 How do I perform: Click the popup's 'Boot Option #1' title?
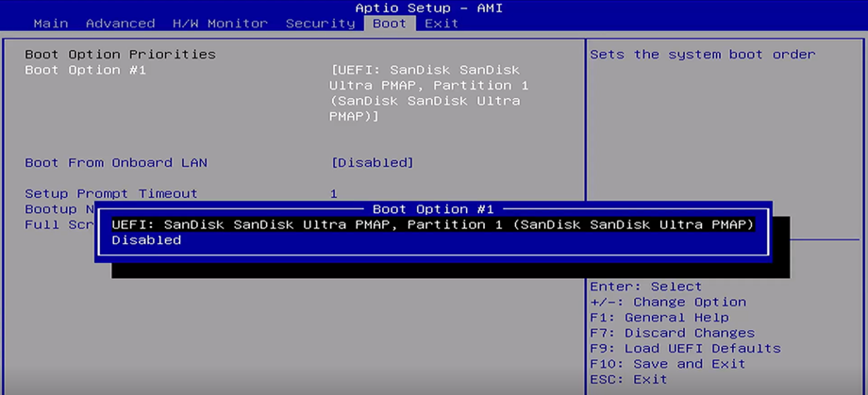pyautogui.click(x=433, y=209)
